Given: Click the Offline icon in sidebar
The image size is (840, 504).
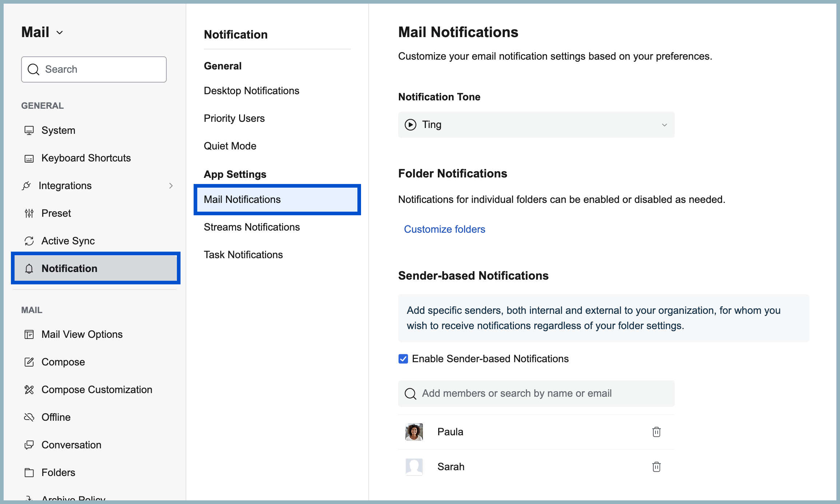Looking at the screenshot, I should (x=29, y=417).
